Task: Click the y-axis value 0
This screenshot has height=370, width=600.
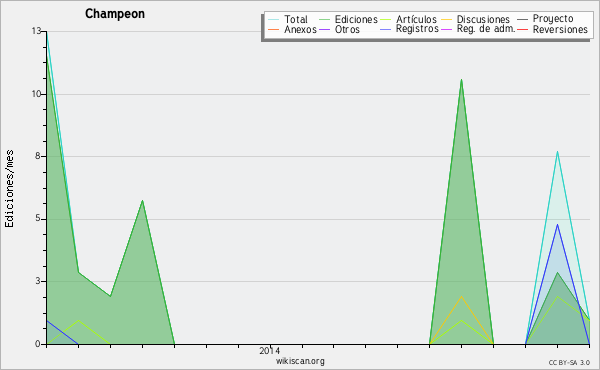Action: point(38,344)
